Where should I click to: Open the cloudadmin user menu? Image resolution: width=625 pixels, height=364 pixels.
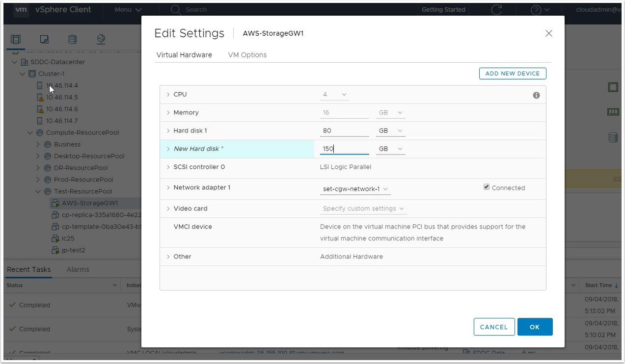point(598,10)
